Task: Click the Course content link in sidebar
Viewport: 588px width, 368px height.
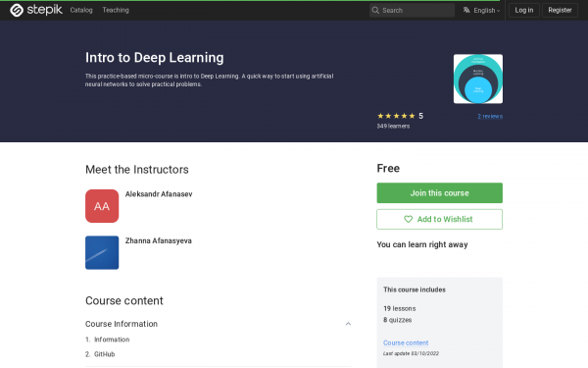Action: [x=406, y=342]
